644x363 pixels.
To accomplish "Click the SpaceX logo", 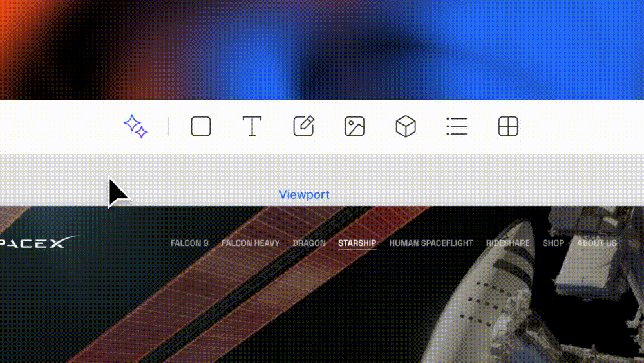I will tap(39, 242).
